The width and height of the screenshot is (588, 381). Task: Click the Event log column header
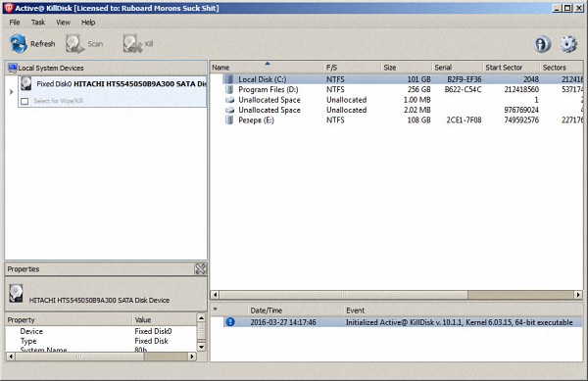coord(464,310)
